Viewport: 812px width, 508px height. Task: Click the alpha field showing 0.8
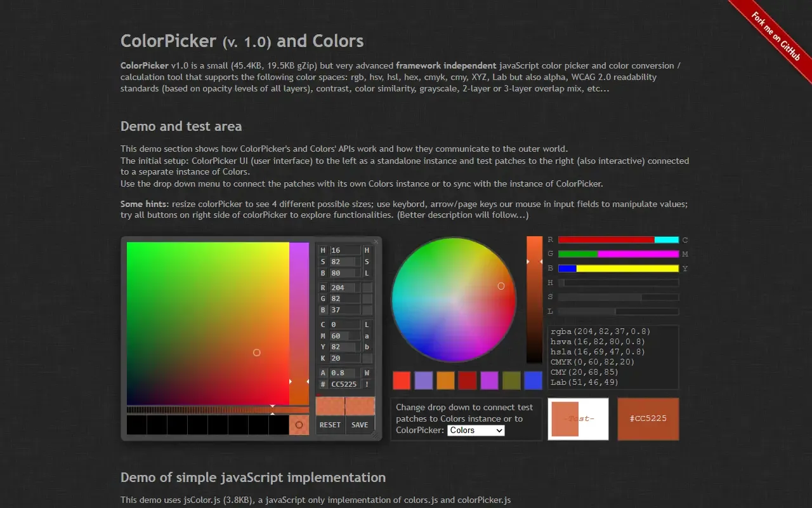344,373
